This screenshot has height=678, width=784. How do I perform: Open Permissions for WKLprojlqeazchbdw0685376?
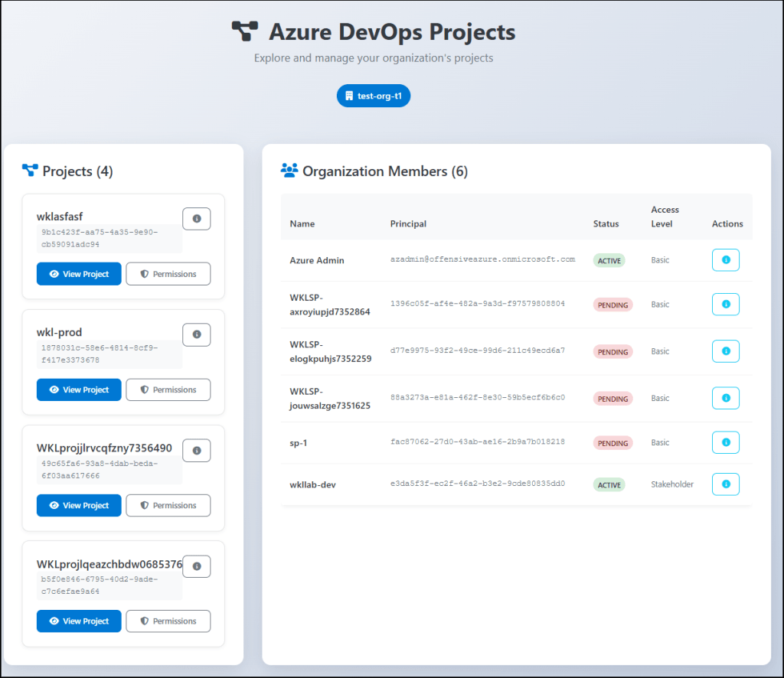[x=168, y=621]
